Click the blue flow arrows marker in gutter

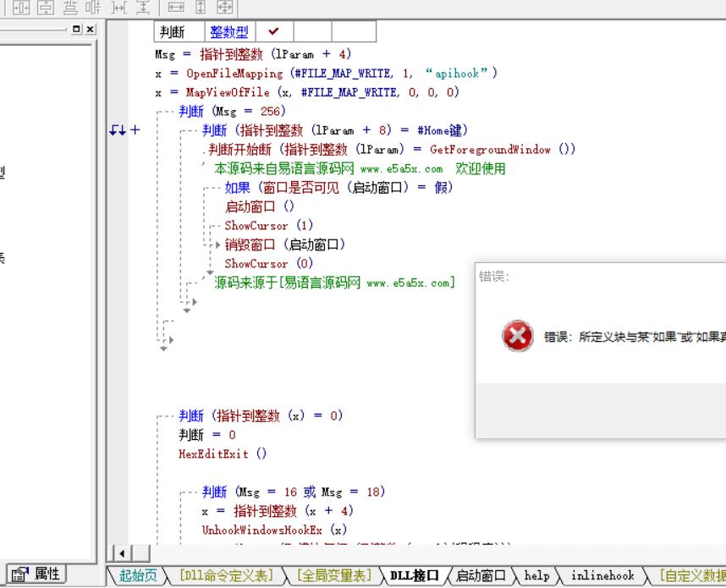pos(118,130)
